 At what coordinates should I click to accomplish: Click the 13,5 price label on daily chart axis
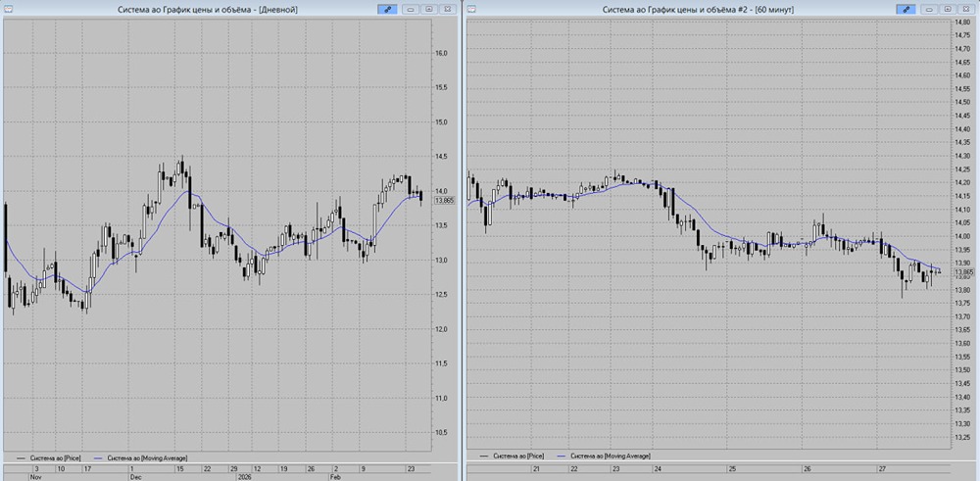(x=443, y=225)
